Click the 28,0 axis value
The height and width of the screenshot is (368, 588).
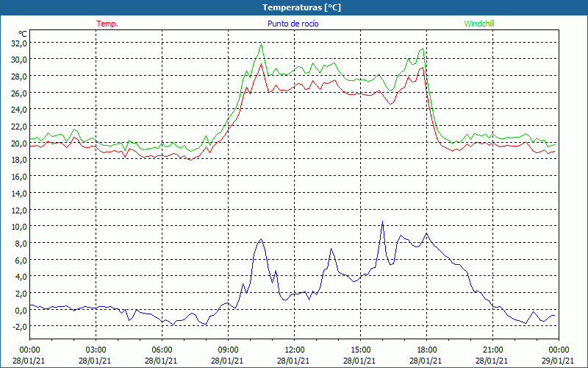19,77
